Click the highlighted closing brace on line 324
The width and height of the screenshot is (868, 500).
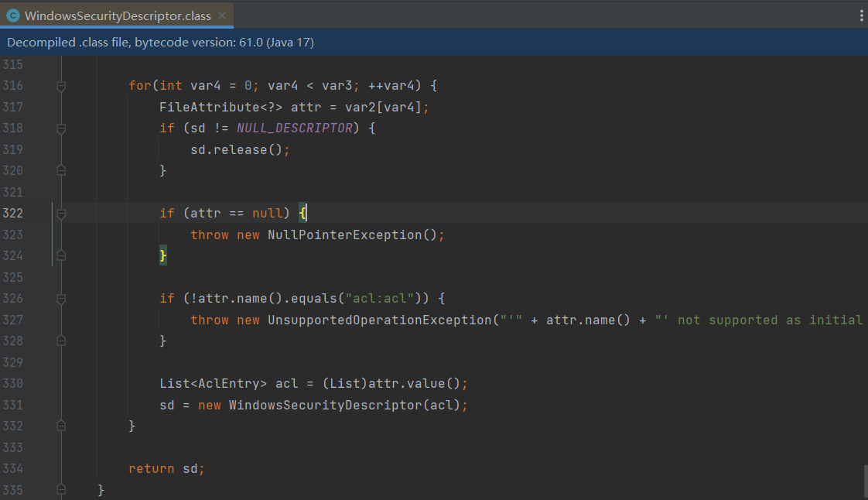click(162, 256)
